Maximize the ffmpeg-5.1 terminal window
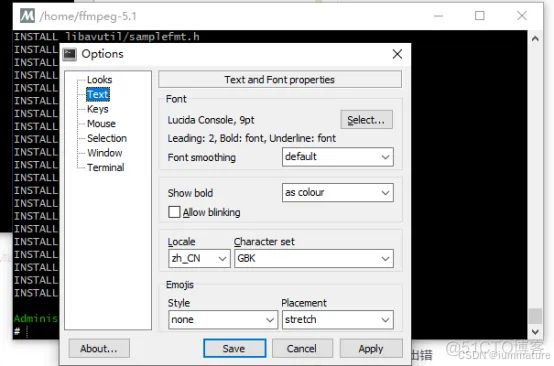 pos(479,16)
